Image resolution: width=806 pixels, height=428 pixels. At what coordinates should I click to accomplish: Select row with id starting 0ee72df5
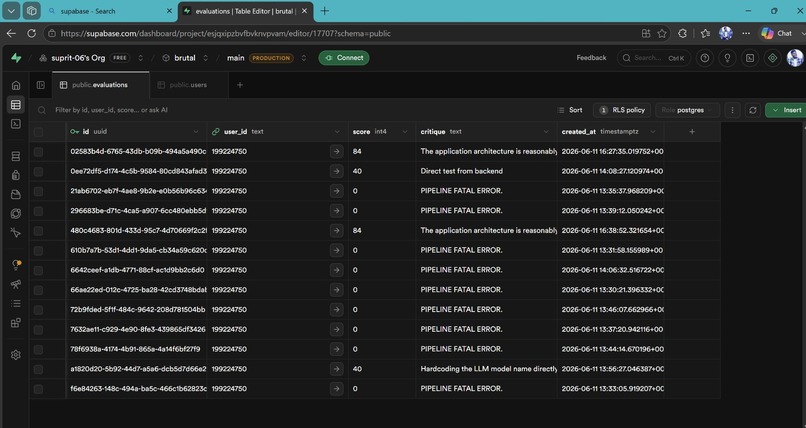(x=39, y=171)
